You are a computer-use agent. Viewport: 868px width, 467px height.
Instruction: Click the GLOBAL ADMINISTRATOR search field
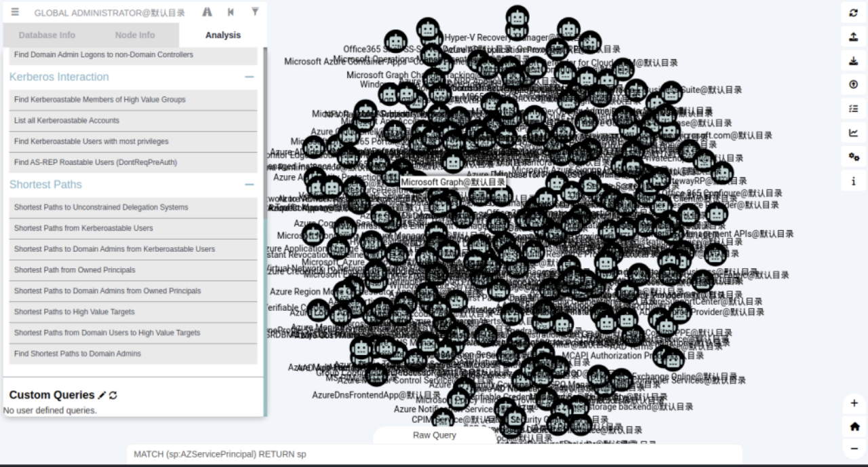coord(110,12)
